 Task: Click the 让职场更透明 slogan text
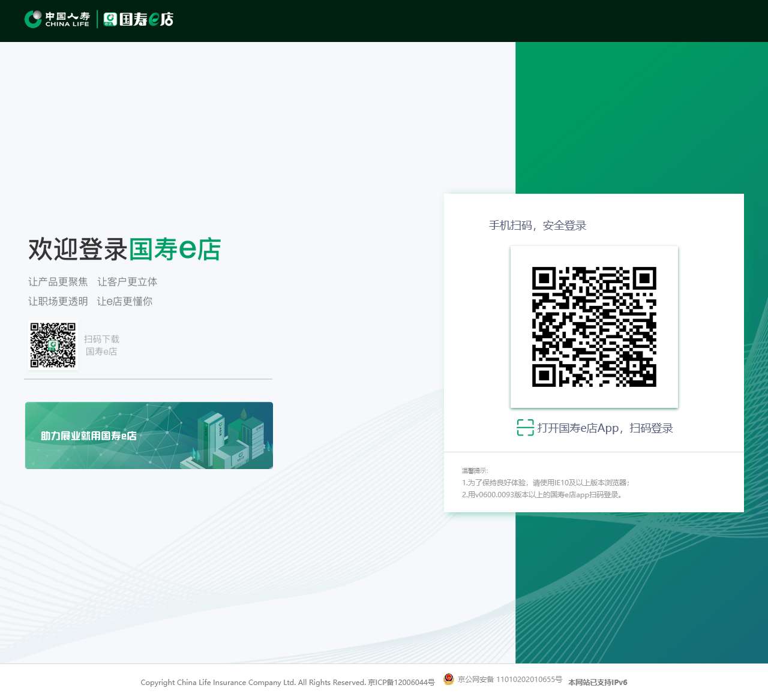click(58, 301)
